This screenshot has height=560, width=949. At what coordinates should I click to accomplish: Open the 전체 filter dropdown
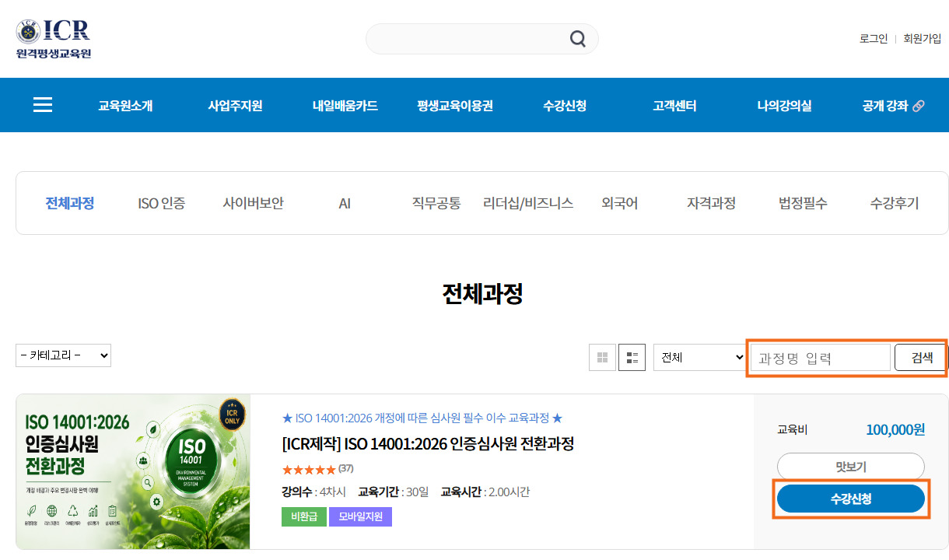point(700,358)
